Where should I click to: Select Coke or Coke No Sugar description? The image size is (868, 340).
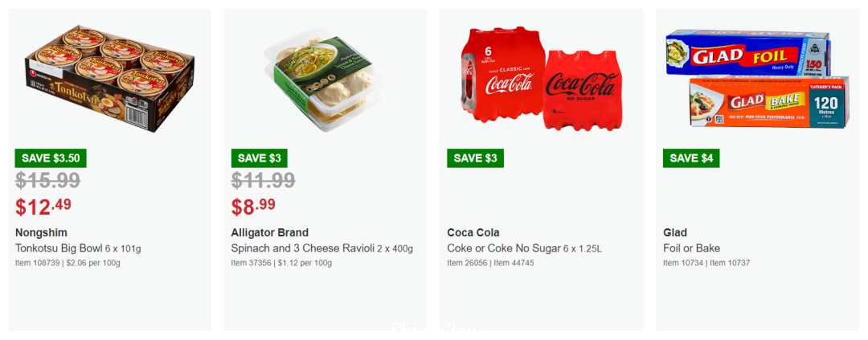[524, 248]
